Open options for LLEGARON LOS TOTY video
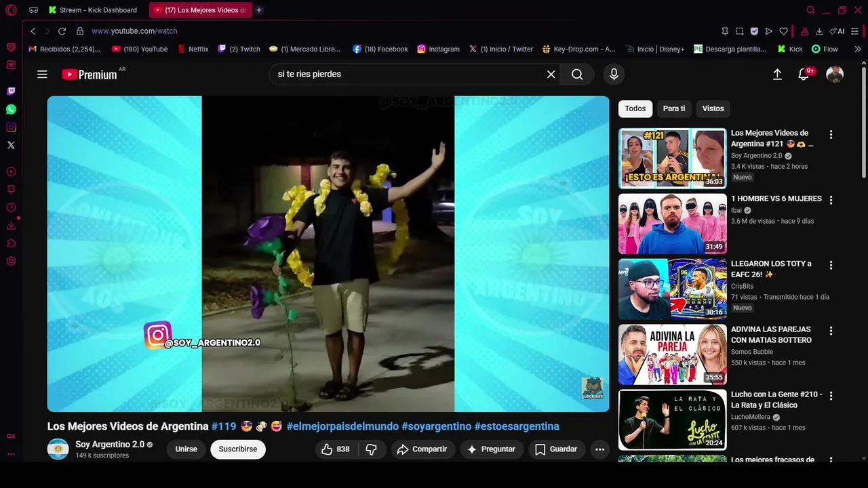Image resolution: width=868 pixels, height=488 pixels. pos(831,265)
